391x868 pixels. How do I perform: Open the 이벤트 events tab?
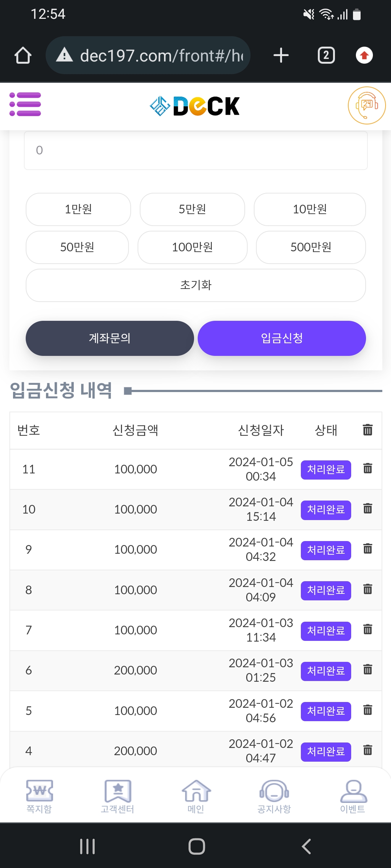(353, 796)
